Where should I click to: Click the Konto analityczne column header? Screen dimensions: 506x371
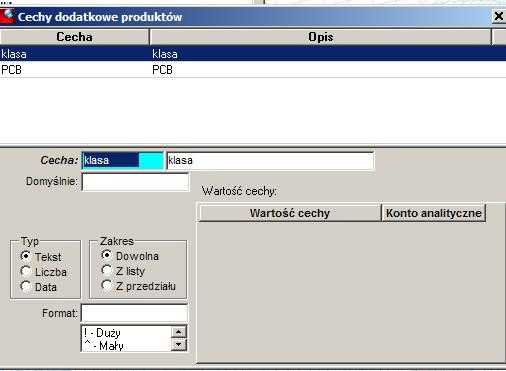(x=433, y=213)
